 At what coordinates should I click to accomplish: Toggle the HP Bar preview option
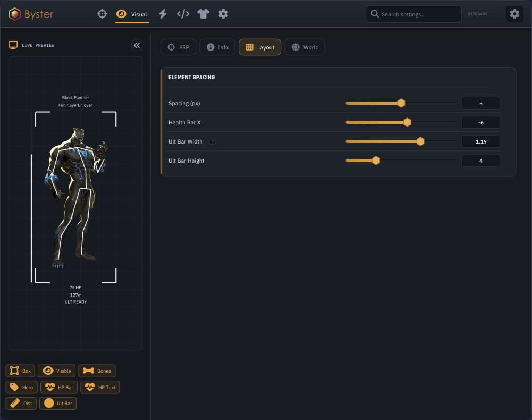(x=59, y=387)
